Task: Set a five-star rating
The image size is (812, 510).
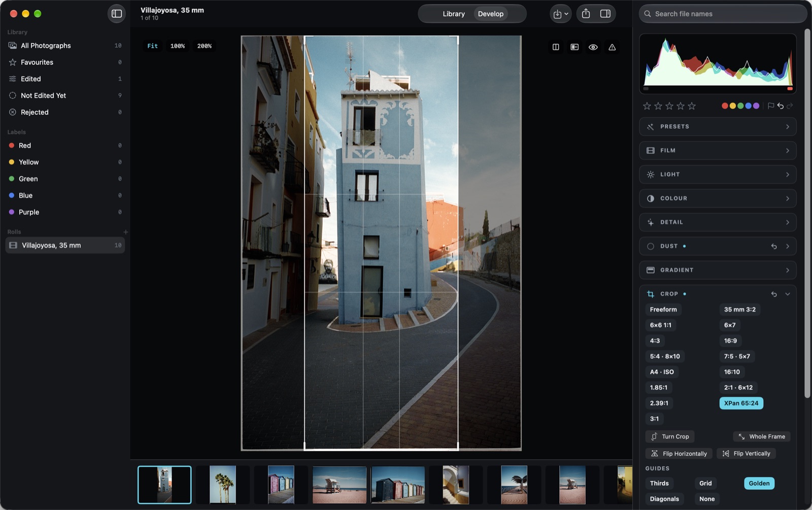Action: tap(692, 106)
